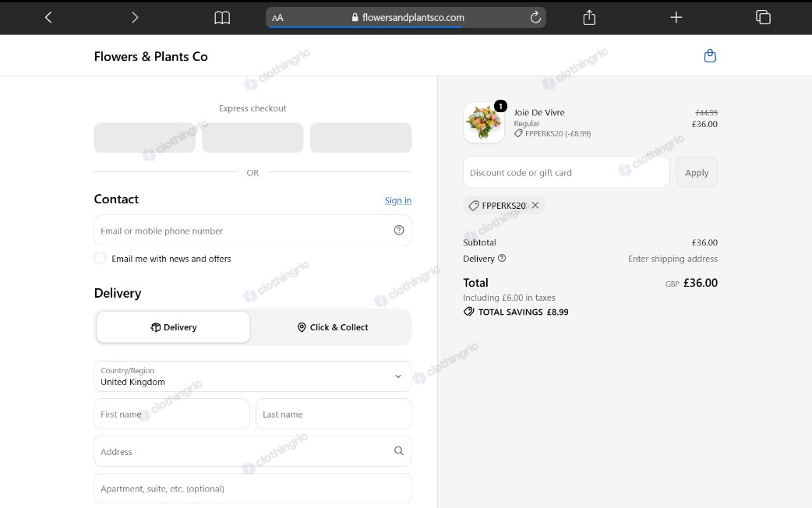This screenshot has width=812, height=508.
Task: Focus the Email or mobile phone number field
Action: pyautogui.click(x=252, y=231)
